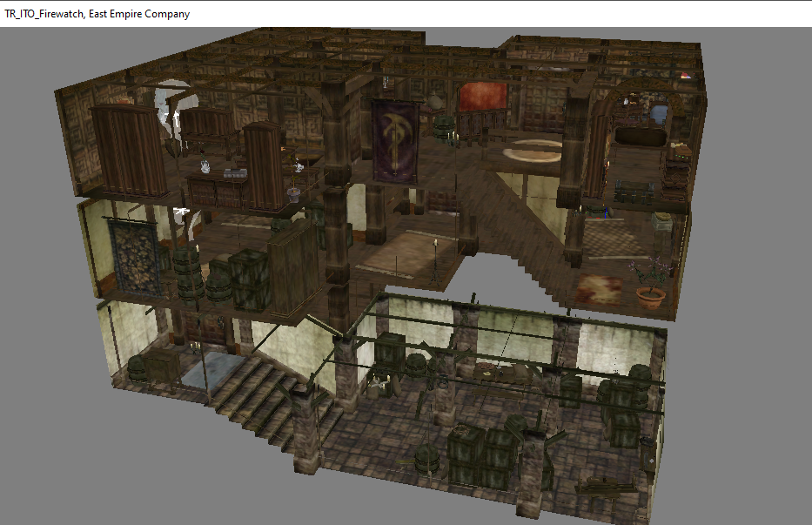
Task: Select the red tapestry on upper wall
Action: click(483, 97)
